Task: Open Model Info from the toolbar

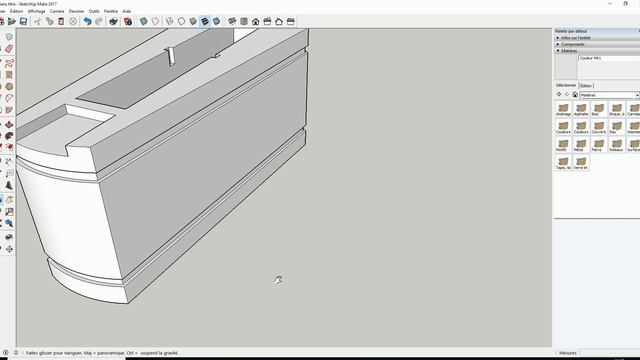Action: (128, 21)
